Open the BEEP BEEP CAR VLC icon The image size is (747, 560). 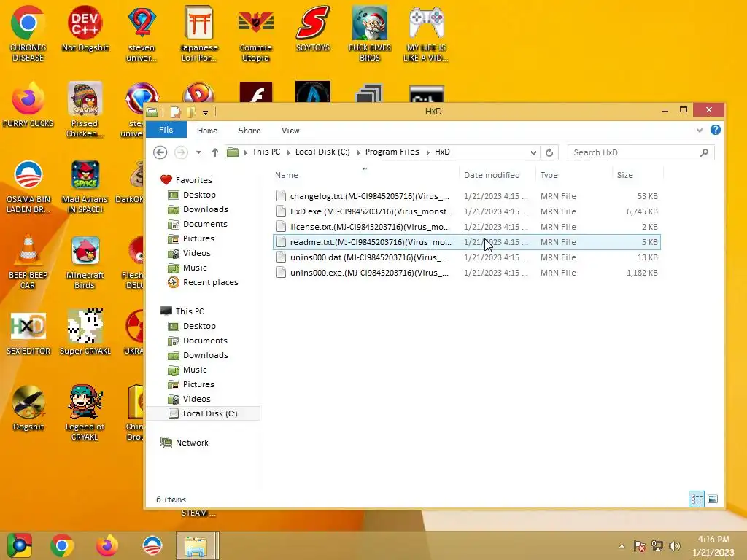click(x=28, y=262)
